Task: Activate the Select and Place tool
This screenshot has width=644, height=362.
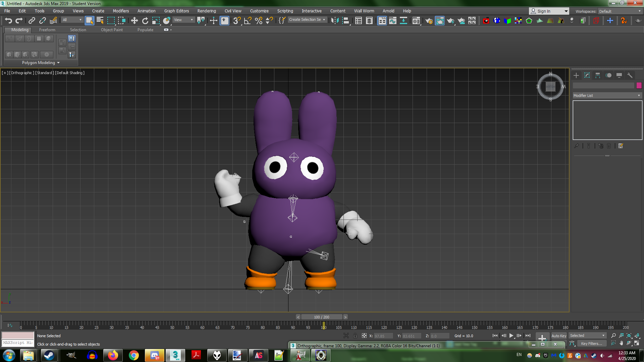Action: click(167, 21)
